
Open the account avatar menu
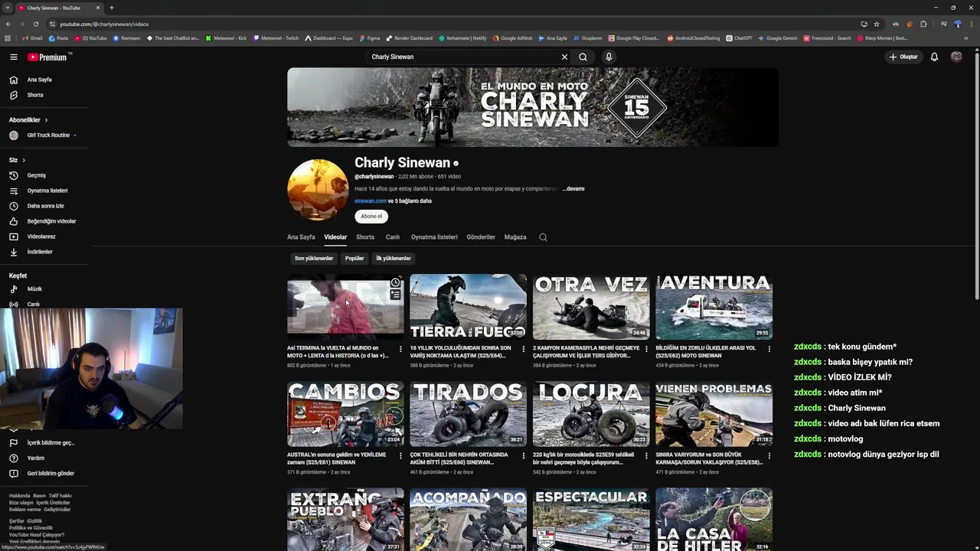click(956, 57)
